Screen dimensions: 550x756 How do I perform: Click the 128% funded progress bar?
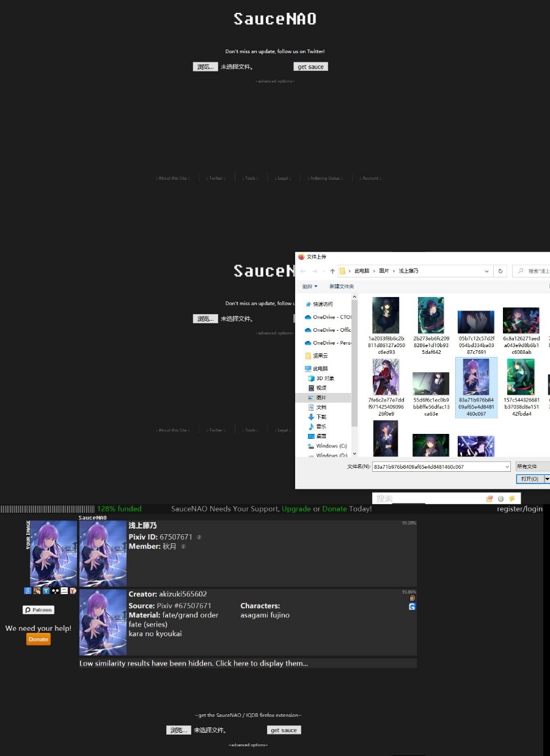click(x=46, y=508)
